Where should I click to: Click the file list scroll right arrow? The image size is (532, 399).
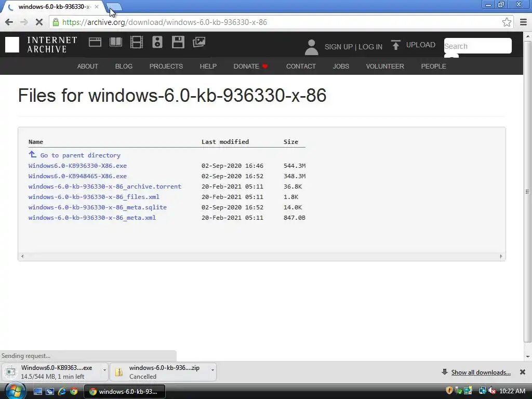pos(501,256)
